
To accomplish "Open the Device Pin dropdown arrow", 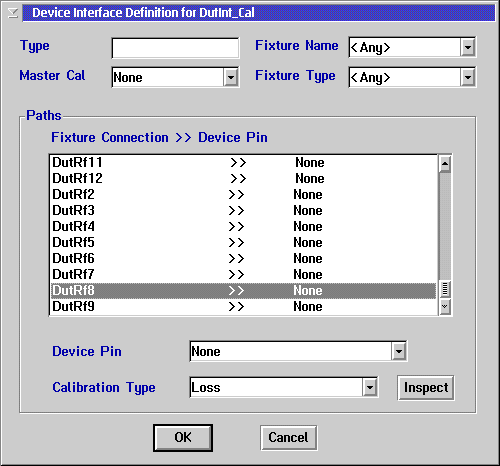I will (x=399, y=351).
